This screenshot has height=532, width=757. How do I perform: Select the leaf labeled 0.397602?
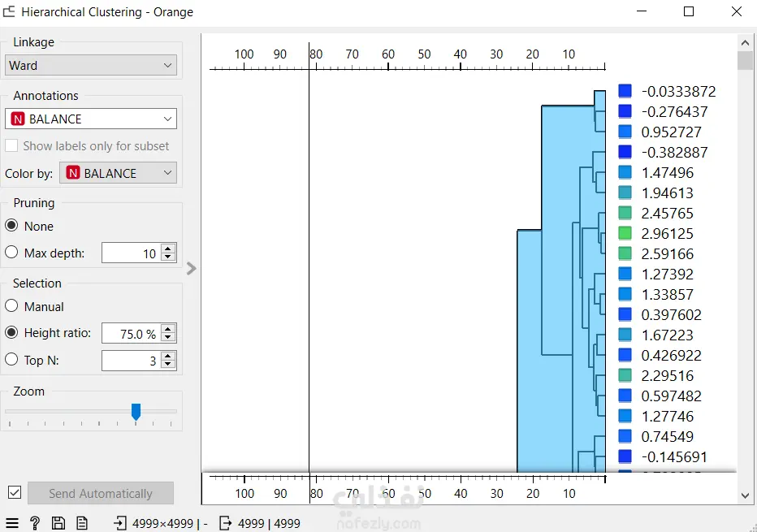pyautogui.click(x=671, y=314)
